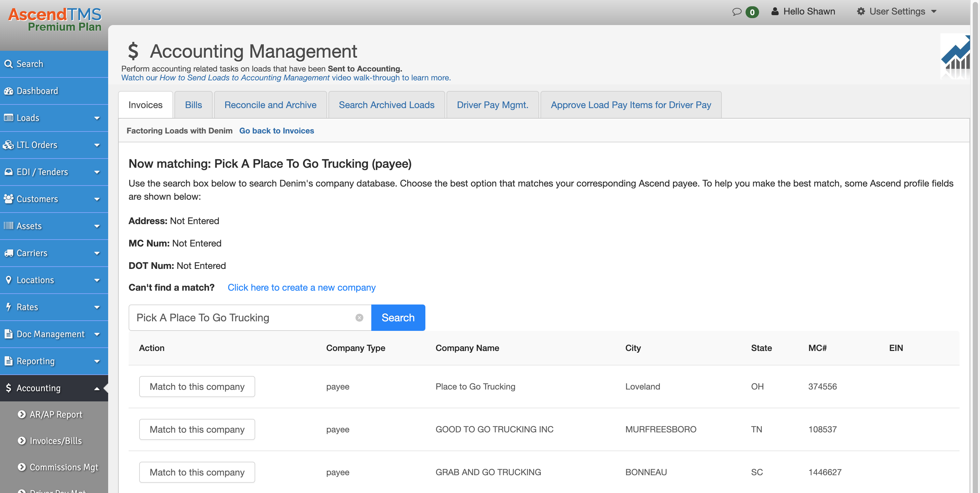Viewport: 980px width, 493px height.
Task: Click the Locations map pin icon
Action: click(x=8, y=280)
